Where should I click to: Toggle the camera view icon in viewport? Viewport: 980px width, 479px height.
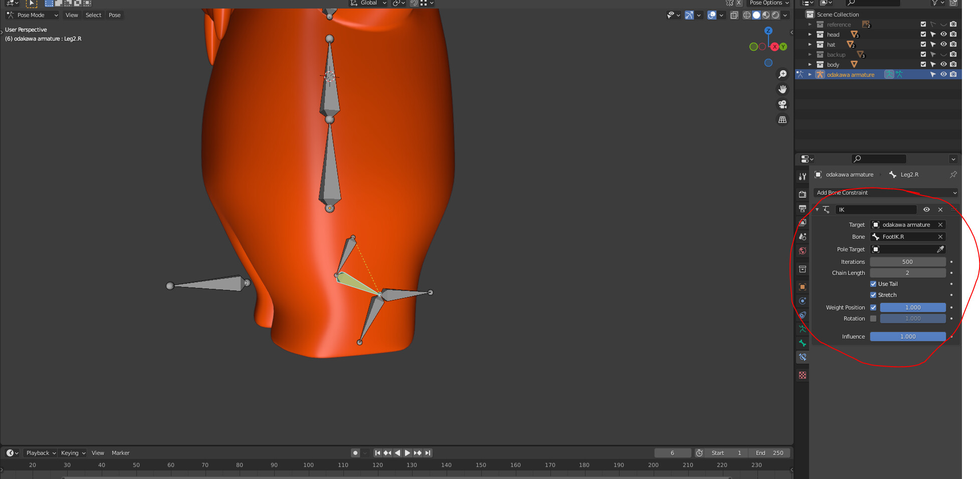[782, 104]
